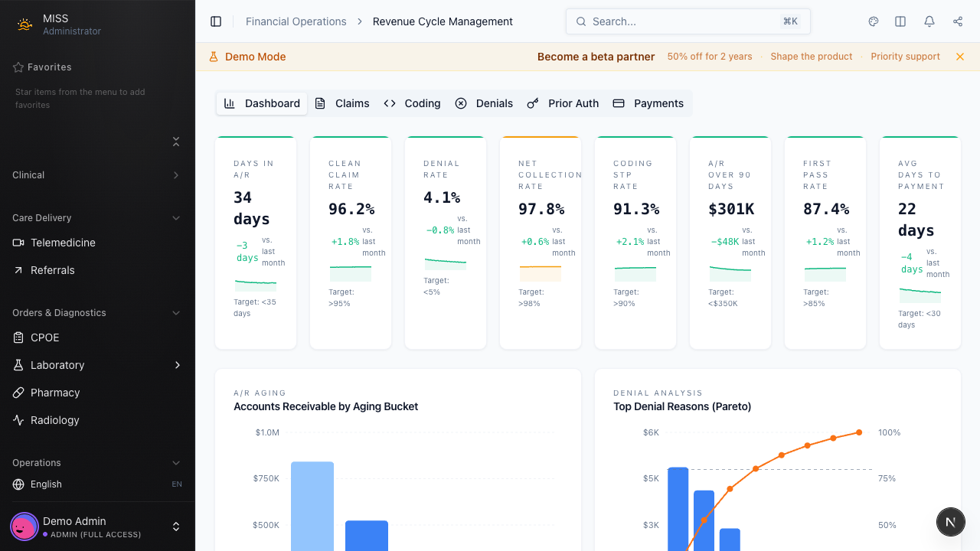Click the share icon in header
Viewport: 980px width, 551px height.
[958, 21]
